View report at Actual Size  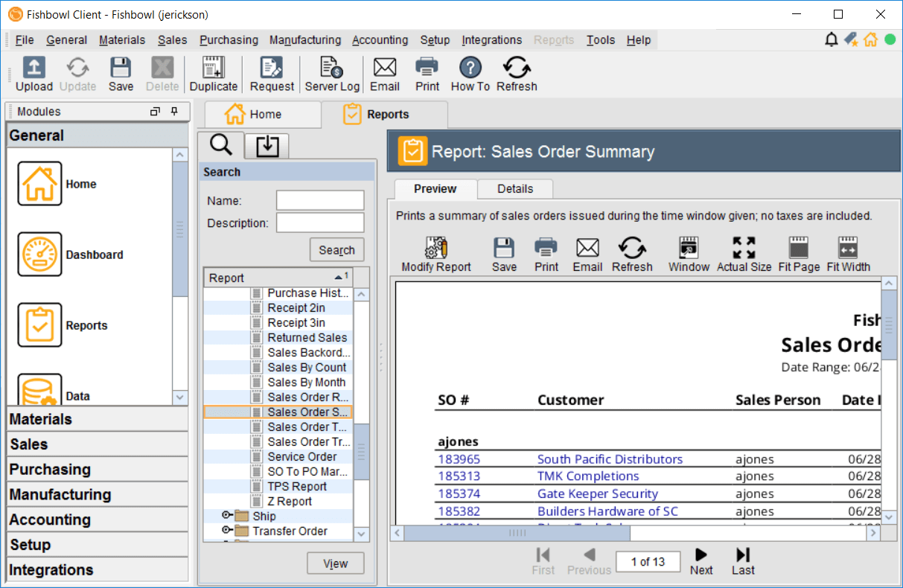[743, 253]
